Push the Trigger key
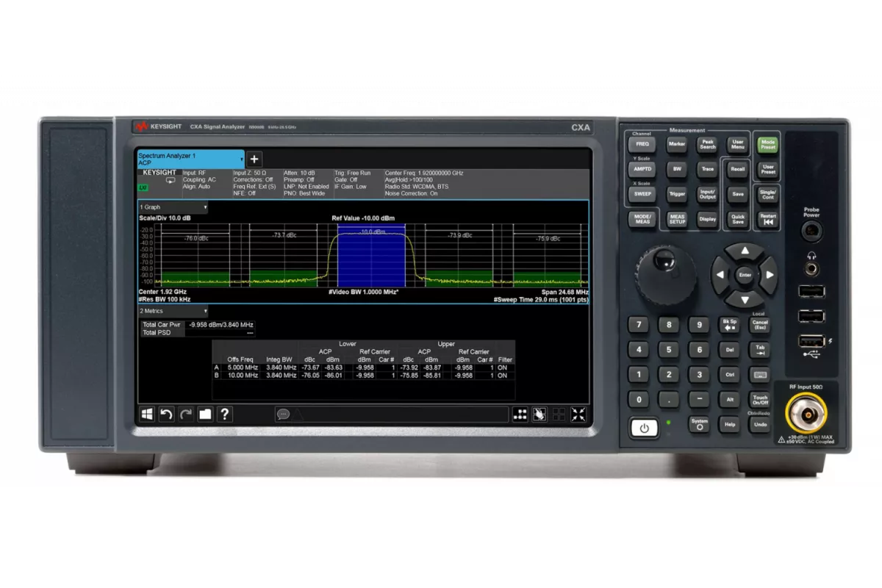 (x=677, y=194)
